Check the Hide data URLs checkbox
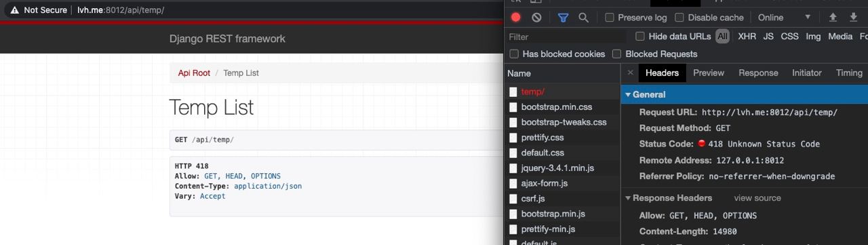This screenshot has width=868, height=245. tap(640, 36)
